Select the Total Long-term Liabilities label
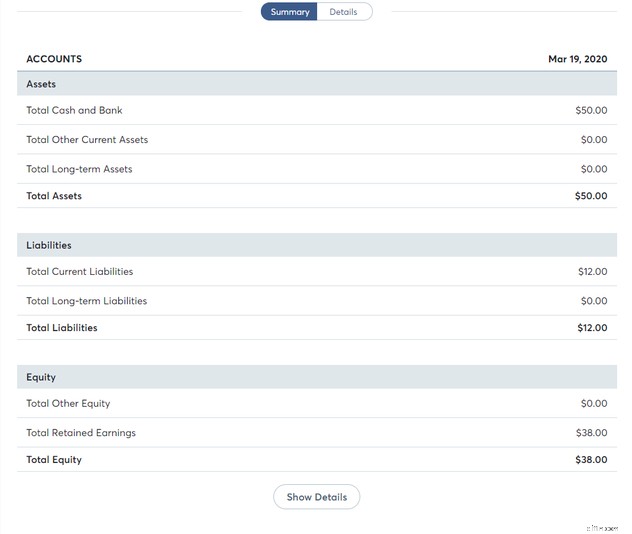The image size is (632, 534). coord(86,301)
